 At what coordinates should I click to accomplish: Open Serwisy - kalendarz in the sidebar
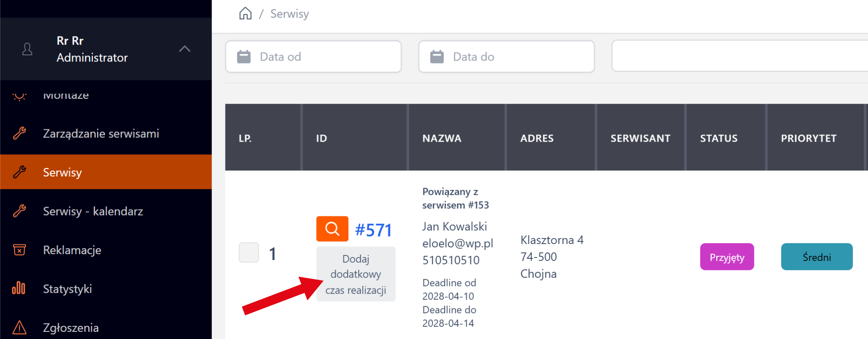pyautogui.click(x=93, y=211)
